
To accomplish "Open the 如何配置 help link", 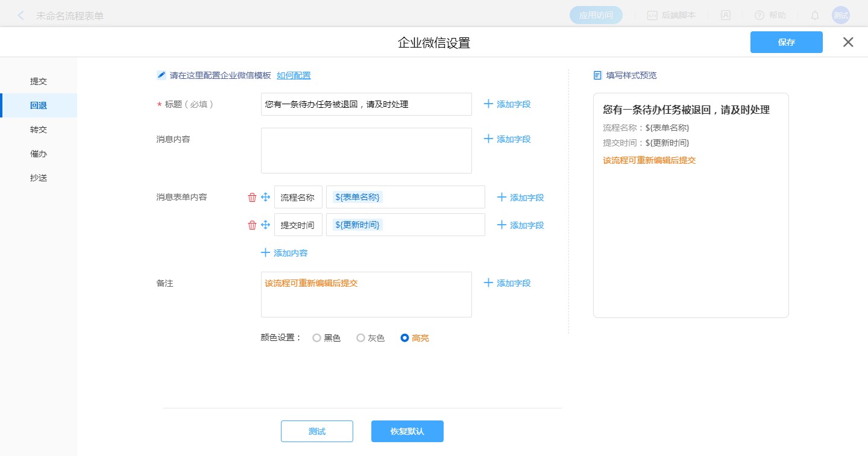I will pyautogui.click(x=294, y=75).
